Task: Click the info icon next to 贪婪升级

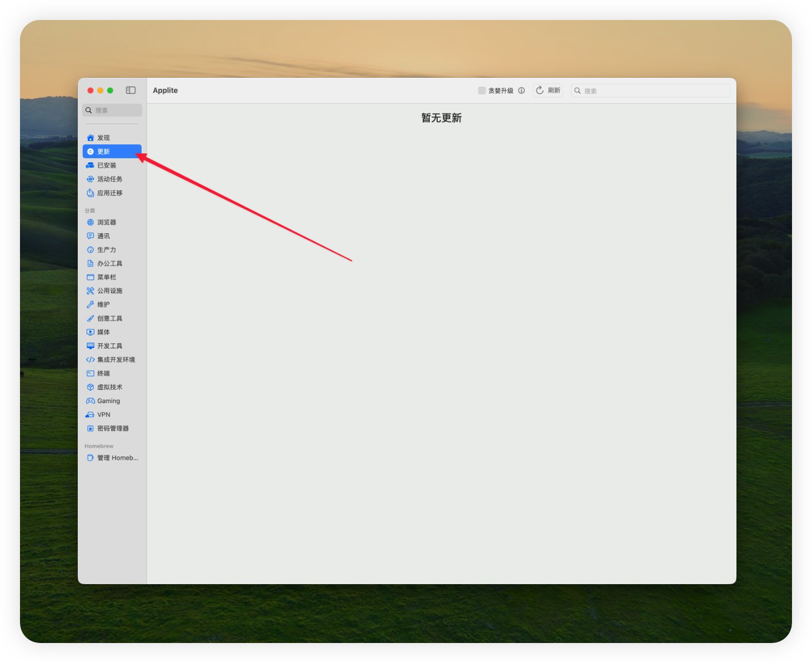Action: pos(522,91)
